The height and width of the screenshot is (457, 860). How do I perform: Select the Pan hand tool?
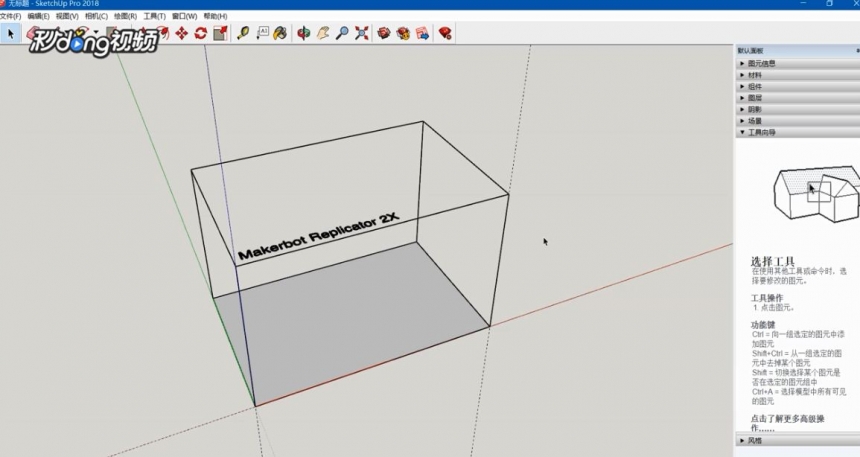(x=322, y=33)
